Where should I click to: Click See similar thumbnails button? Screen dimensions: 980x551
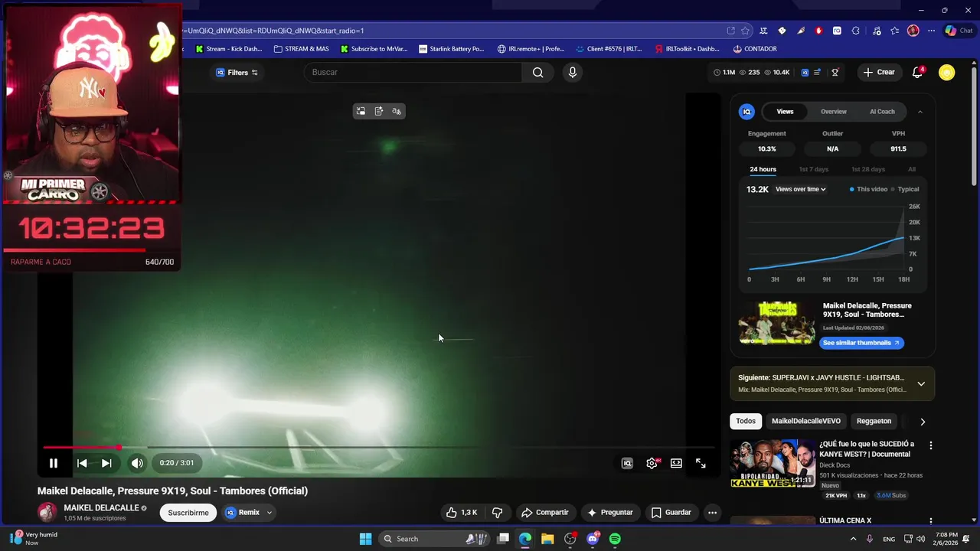point(861,343)
